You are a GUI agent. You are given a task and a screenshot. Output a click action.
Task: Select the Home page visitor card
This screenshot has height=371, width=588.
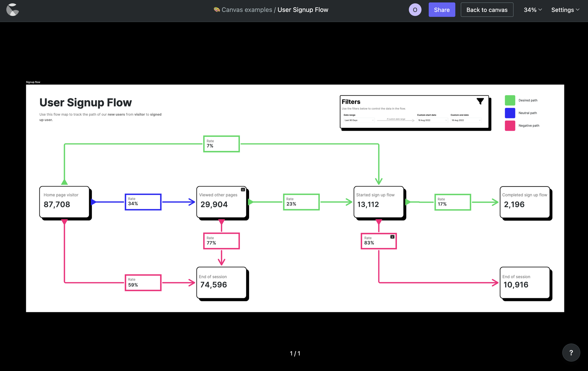click(64, 202)
